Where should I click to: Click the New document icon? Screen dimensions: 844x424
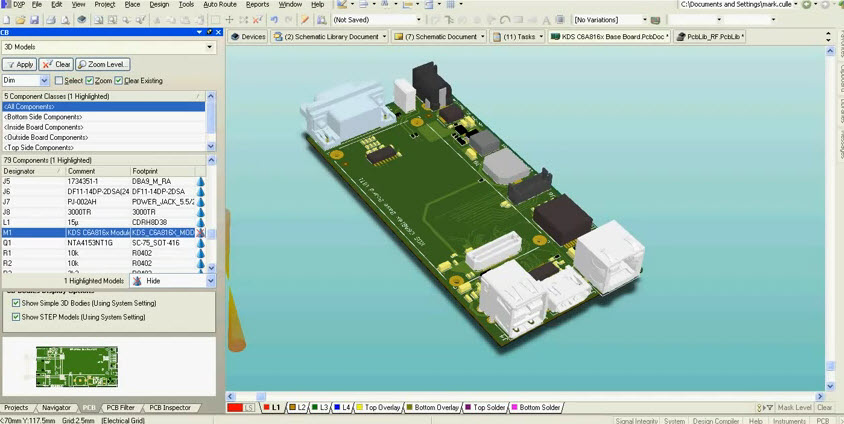pos(6,20)
